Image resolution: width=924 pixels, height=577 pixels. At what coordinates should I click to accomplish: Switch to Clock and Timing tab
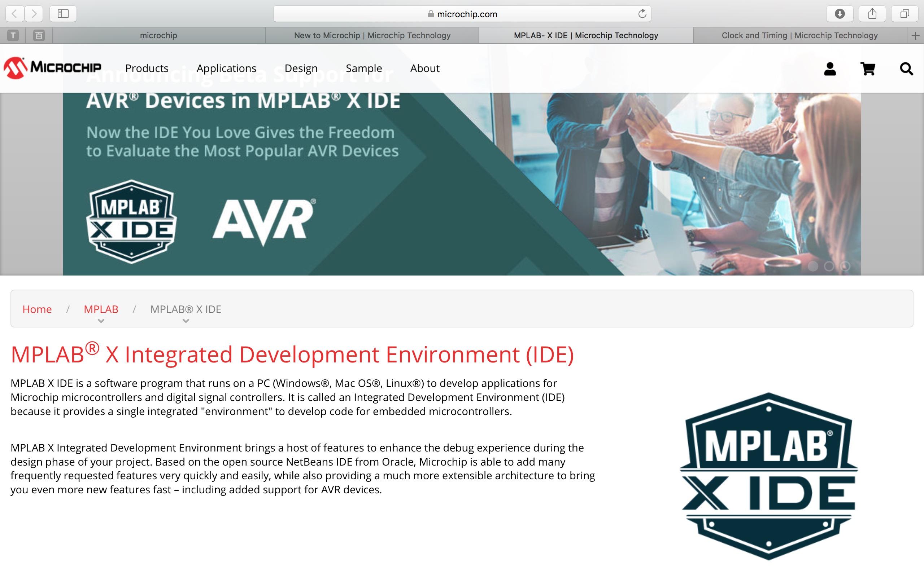799,35
